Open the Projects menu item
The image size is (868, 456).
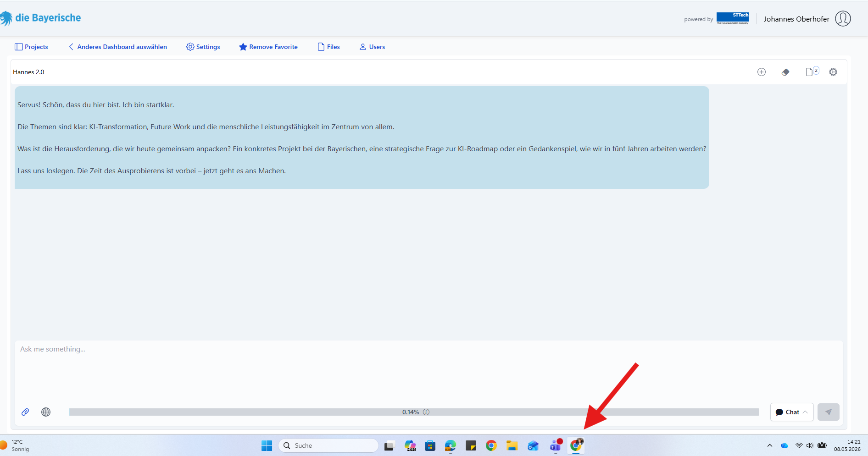(x=31, y=47)
